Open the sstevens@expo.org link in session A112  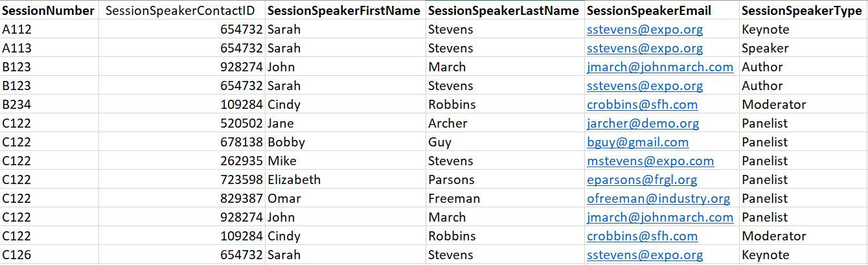645,30
